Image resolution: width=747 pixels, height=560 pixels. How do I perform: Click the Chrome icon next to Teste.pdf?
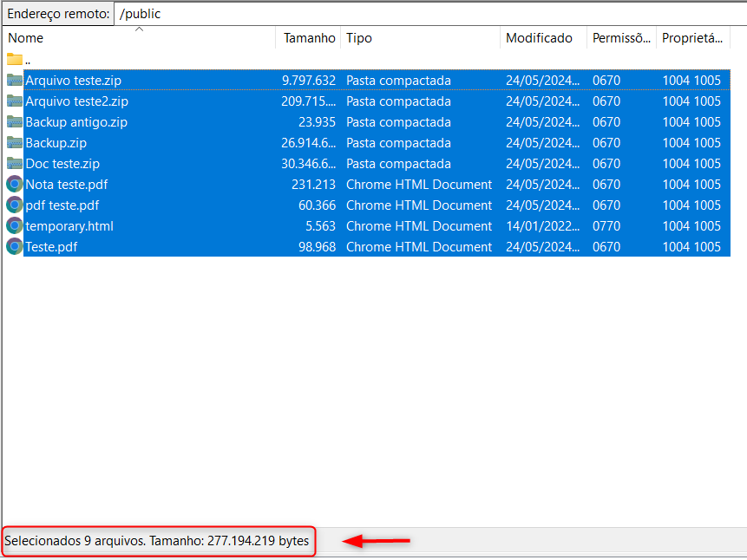click(x=15, y=247)
